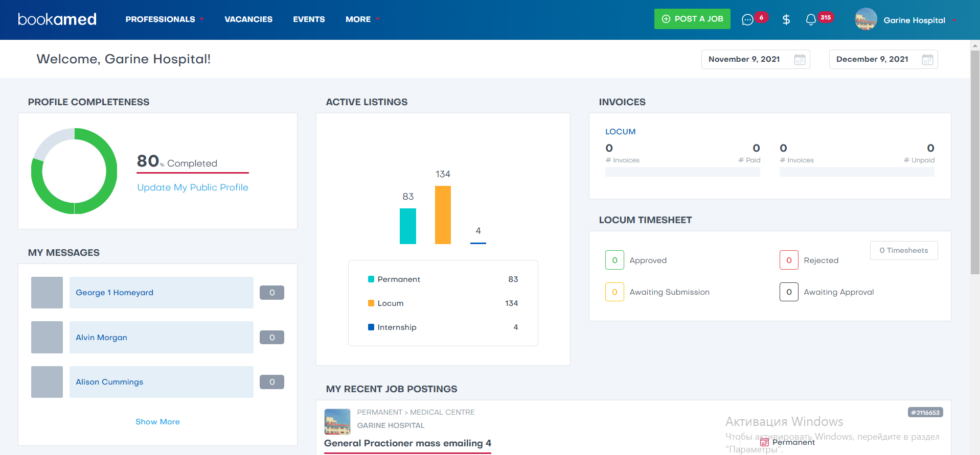Click the dollar sign billing icon
Viewport: 980px width, 455px height.
[x=786, y=19]
